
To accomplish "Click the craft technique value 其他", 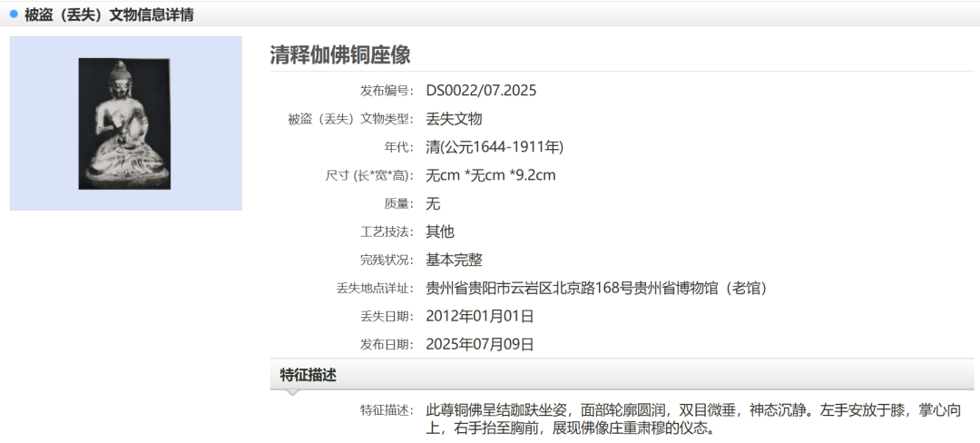I will [440, 231].
